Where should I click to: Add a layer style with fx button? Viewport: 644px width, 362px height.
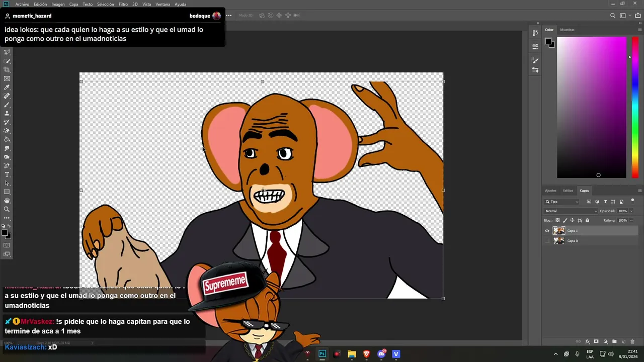coord(587,342)
